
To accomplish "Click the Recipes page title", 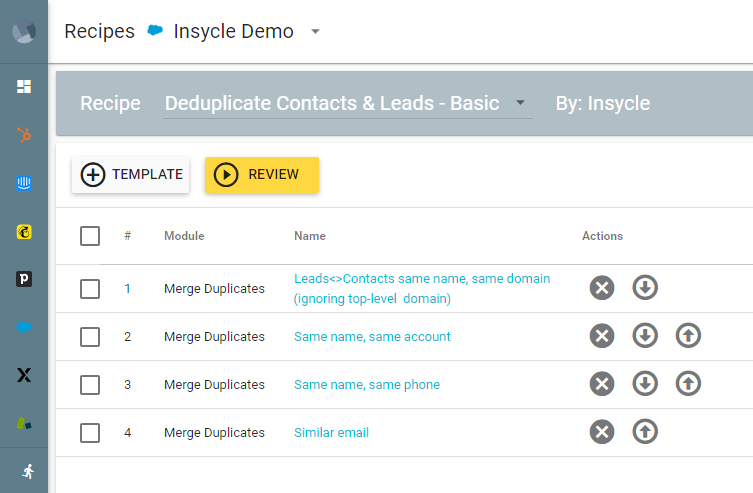I will coord(99,31).
